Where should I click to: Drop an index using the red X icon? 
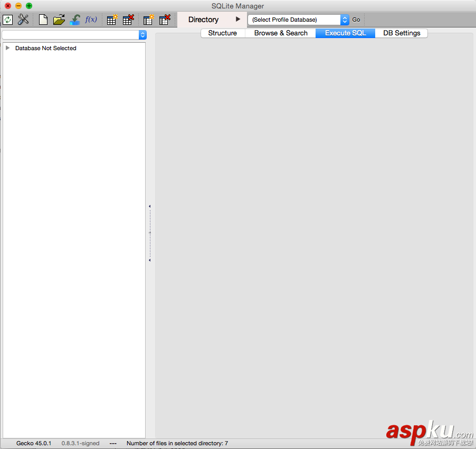[x=165, y=20]
